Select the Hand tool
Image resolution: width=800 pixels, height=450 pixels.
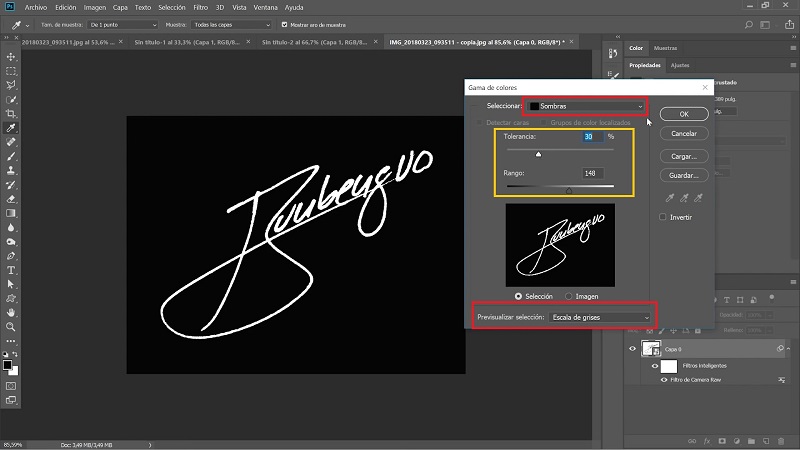point(11,313)
